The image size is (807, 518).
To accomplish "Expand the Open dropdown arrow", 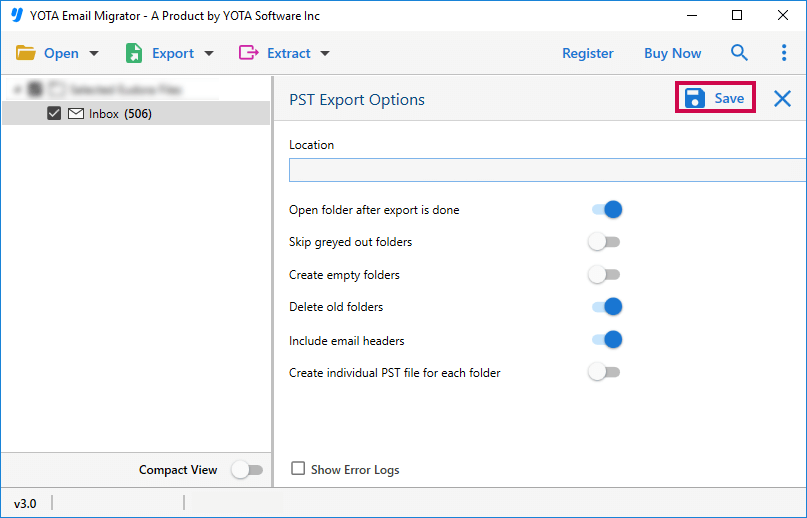I will click(94, 54).
